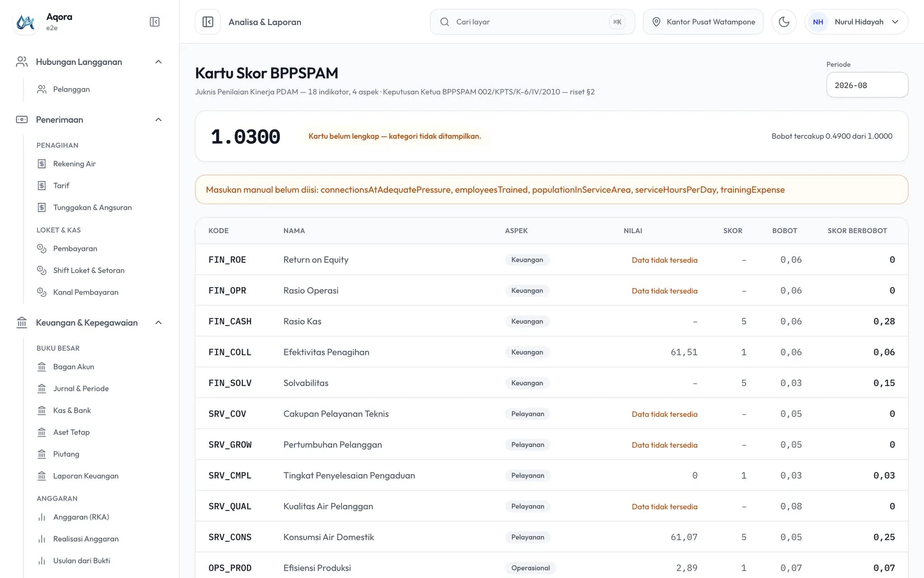Click the Operasional badge for Efisiensi Produksi

point(530,568)
